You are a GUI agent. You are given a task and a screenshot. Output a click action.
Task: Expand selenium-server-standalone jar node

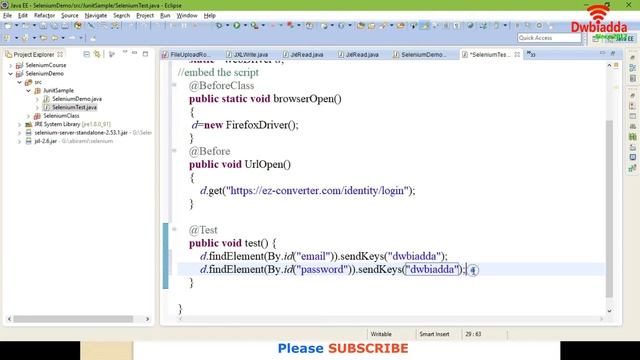(20, 133)
